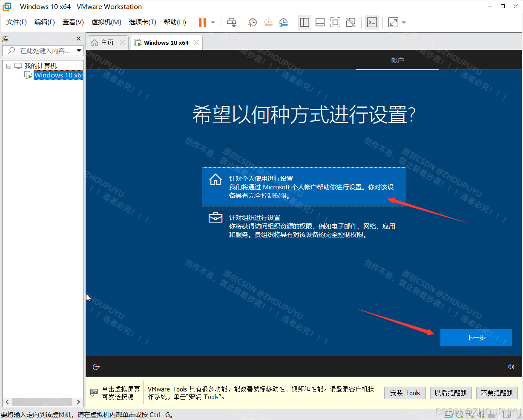This screenshot has height=420, width=523.
Task: Select the 帐户 setup stage tab
Action: (397, 60)
